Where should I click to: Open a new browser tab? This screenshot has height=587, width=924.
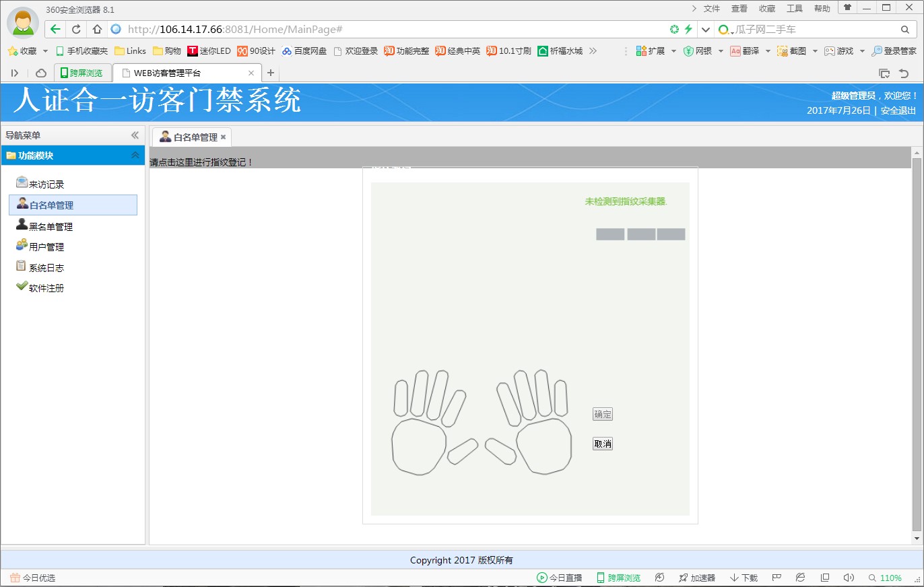(x=271, y=73)
